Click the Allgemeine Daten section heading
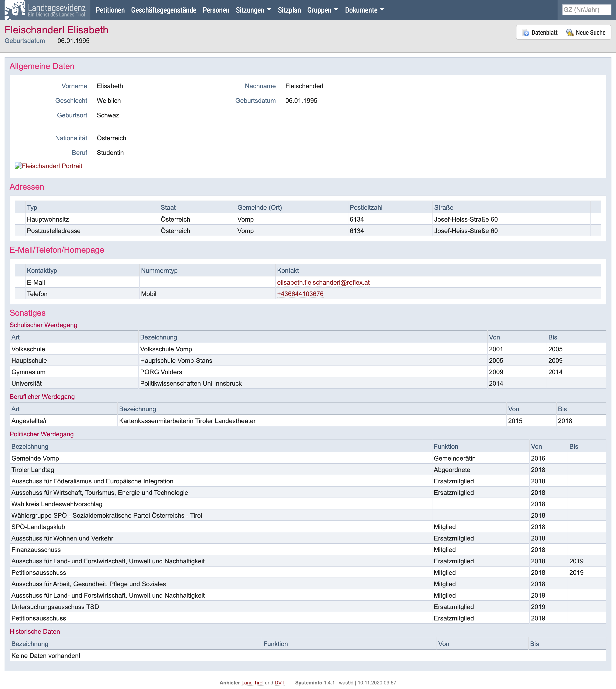 [42, 66]
